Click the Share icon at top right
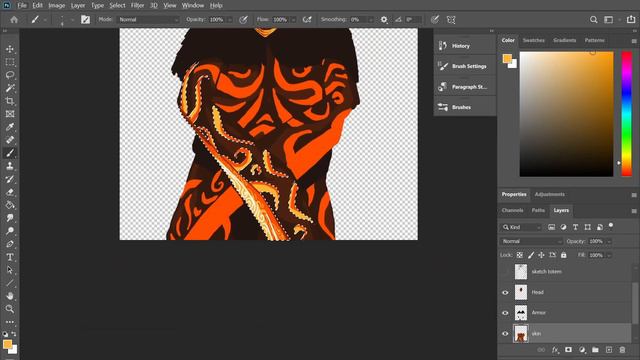The height and width of the screenshot is (360, 640). point(631,20)
